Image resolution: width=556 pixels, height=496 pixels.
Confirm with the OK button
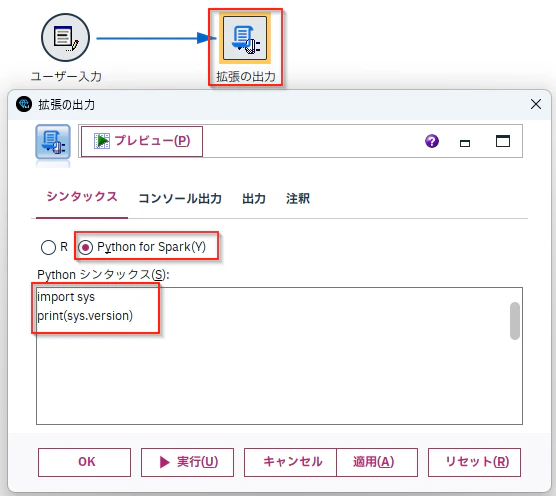coord(84,462)
